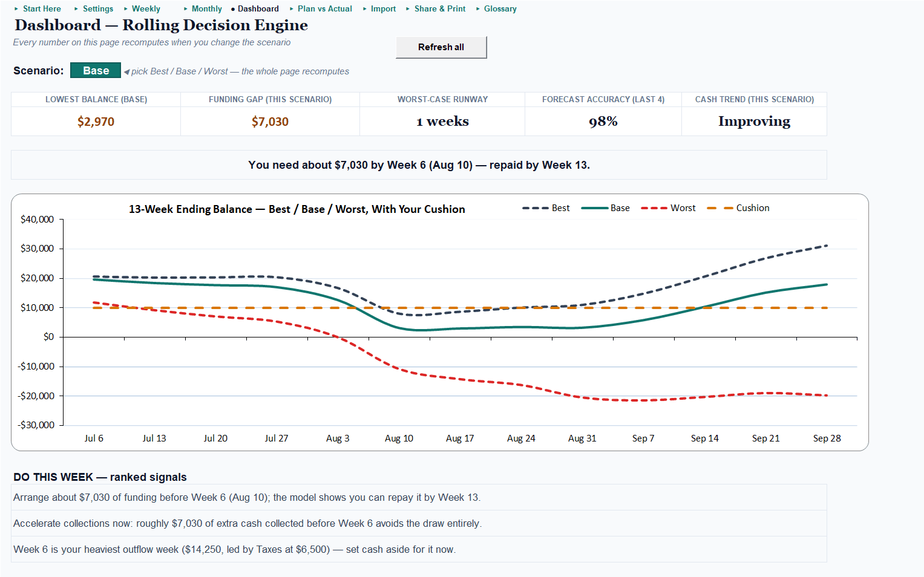
Task: Select the 'Arrange about $7,030 of funding' signal
Action: (x=419, y=497)
